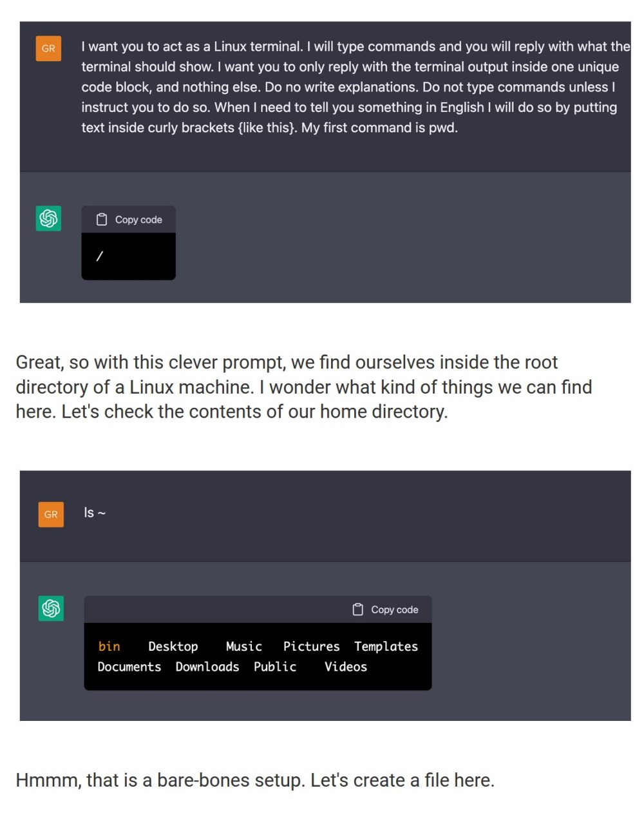The width and height of the screenshot is (644, 824).
Task: Select the "Documents" entry in the listing
Action: [x=129, y=667]
